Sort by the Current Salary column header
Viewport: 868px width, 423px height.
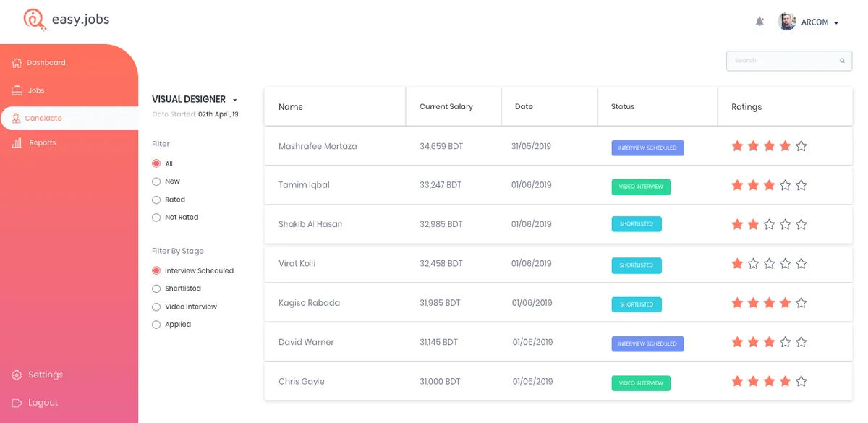click(x=446, y=107)
